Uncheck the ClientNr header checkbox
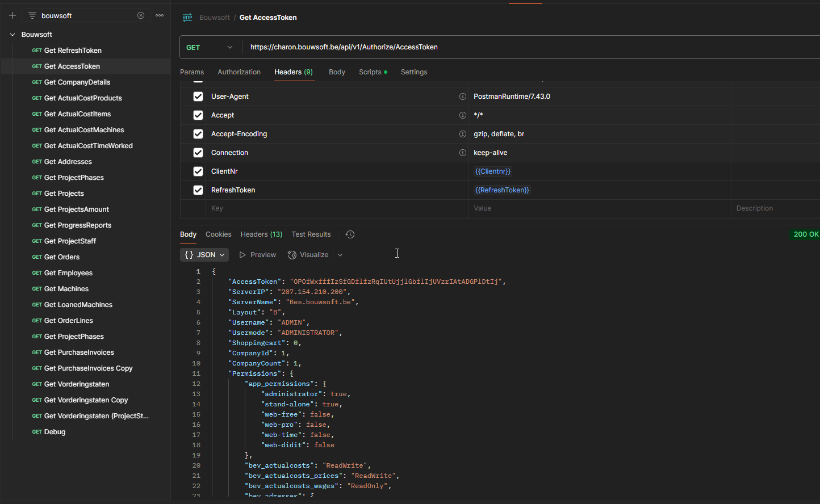 pyautogui.click(x=198, y=171)
